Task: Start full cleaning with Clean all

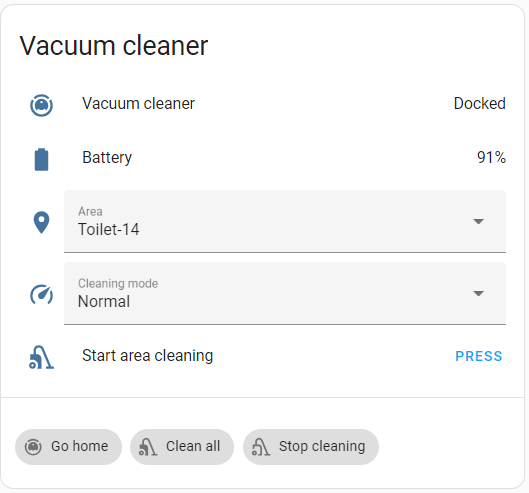Action: pos(182,447)
